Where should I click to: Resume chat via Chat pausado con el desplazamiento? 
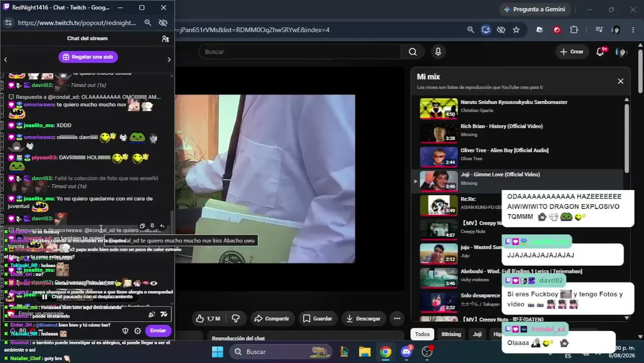87,297
